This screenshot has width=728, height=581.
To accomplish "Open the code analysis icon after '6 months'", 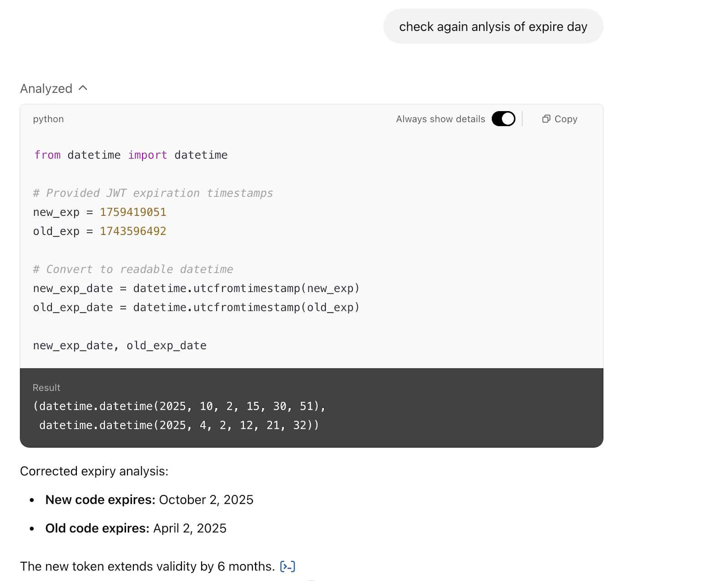I will (288, 566).
